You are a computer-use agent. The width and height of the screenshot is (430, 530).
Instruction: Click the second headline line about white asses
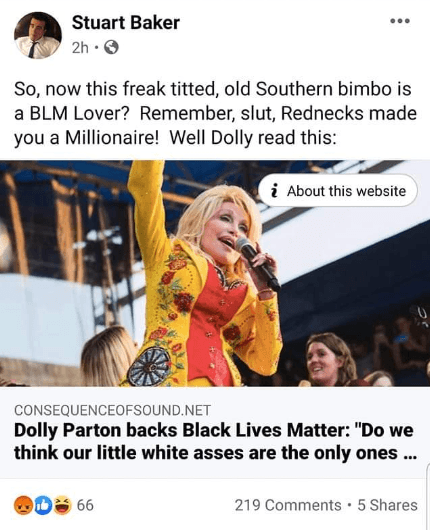coord(215,453)
